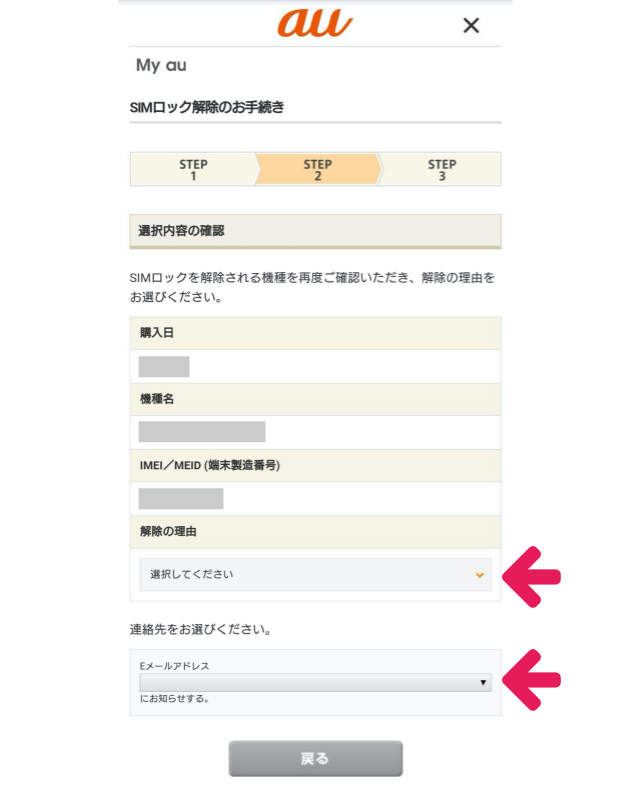
Task: Click the redacted 購入日 value
Action: click(164, 366)
